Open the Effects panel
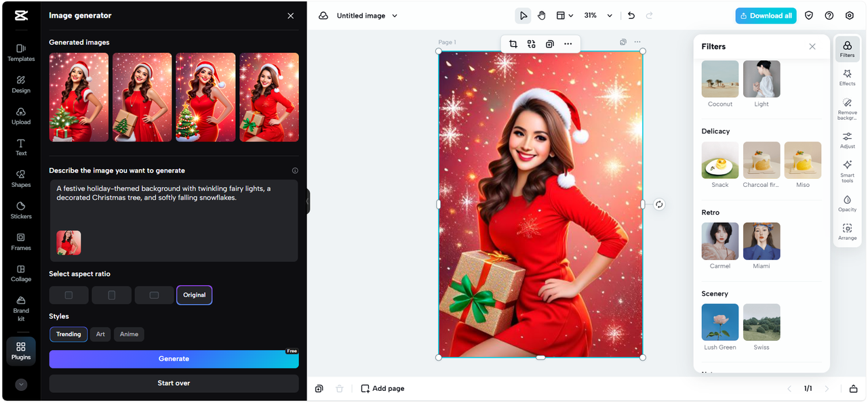This screenshot has width=868, height=403. [x=847, y=77]
